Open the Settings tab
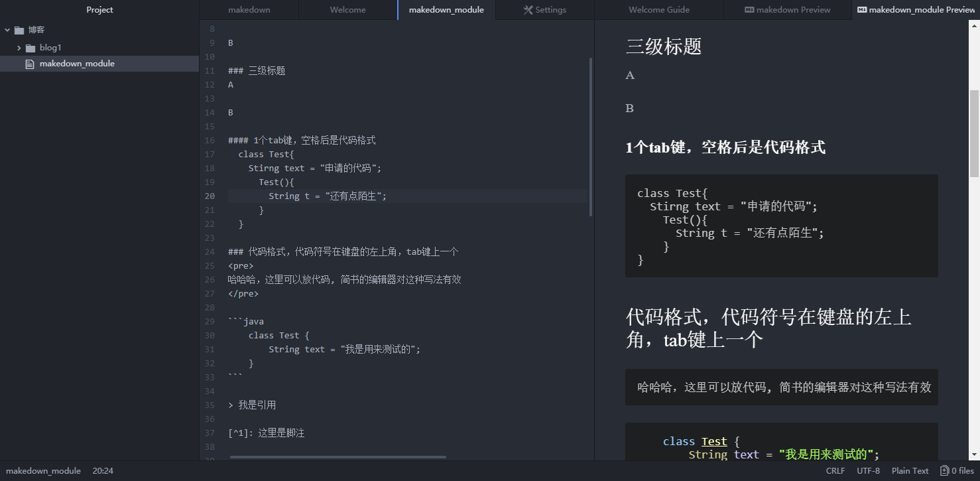This screenshot has height=481, width=980. tap(545, 10)
